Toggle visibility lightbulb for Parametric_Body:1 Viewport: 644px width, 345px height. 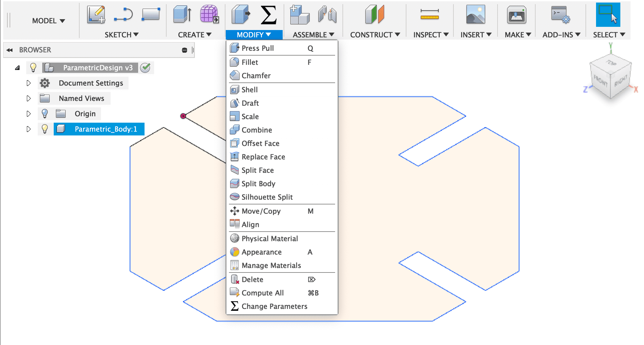point(45,129)
